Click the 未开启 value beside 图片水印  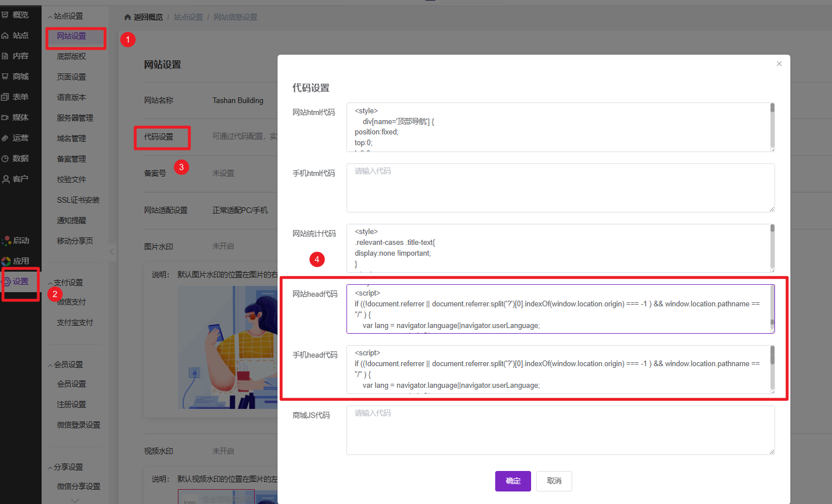tap(223, 246)
